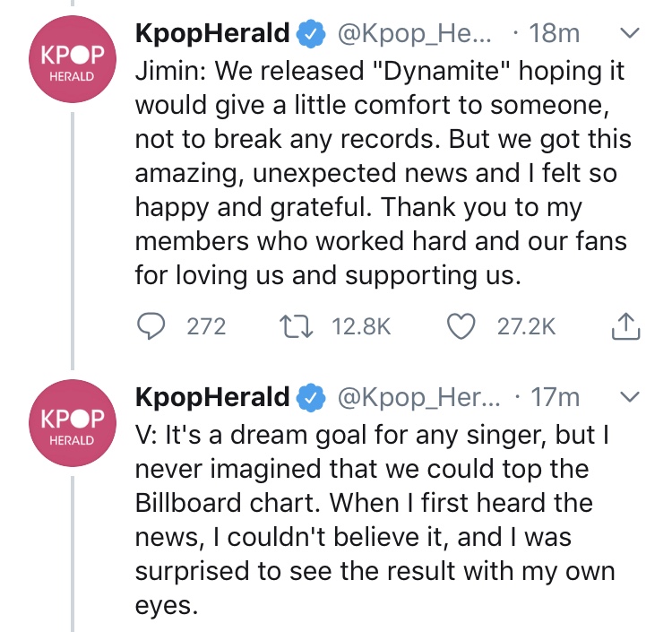Open KpopHerald name on second tweet
The width and height of the screenshot is (672, 632).
(212, 397)
